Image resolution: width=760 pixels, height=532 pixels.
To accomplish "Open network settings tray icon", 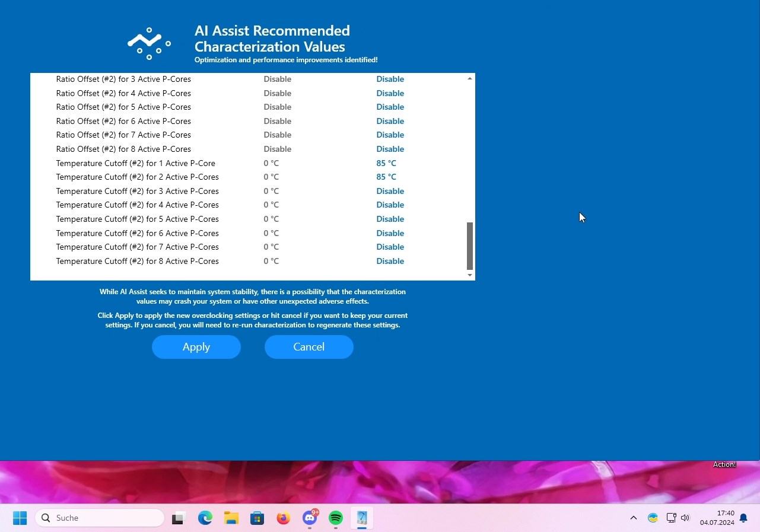I will point(671,518).
